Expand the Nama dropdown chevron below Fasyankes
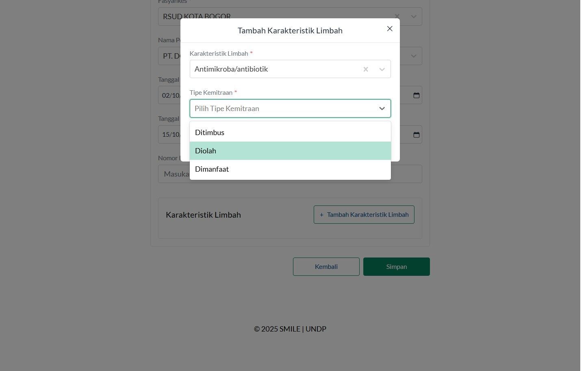588x371 pixels. 414,56
